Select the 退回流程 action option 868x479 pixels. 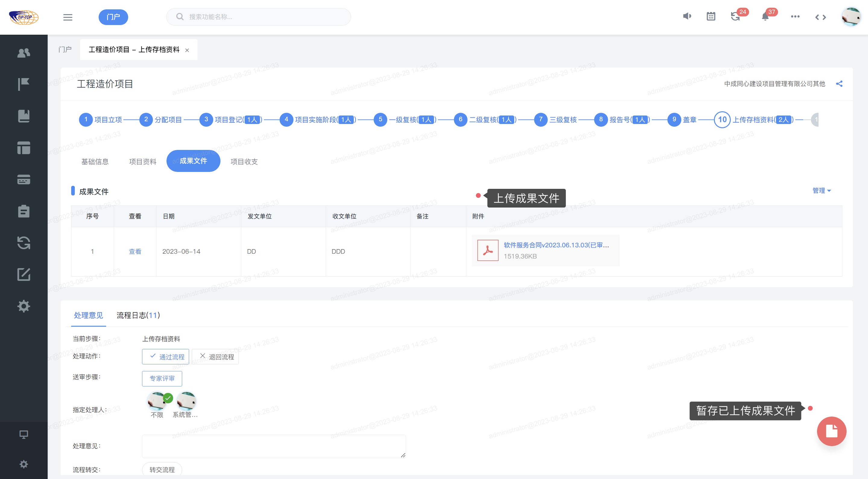click(x=216, y=357)
